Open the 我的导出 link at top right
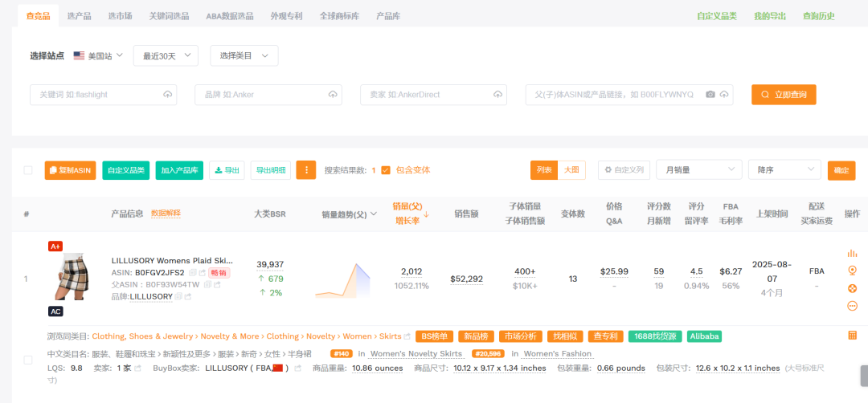 (x=770, y=16)
